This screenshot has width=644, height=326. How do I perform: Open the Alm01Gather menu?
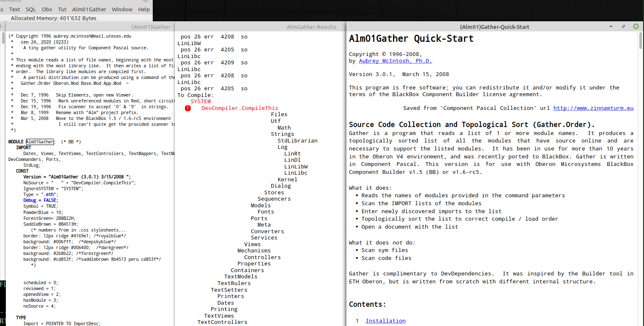click(x=88, y=9)
